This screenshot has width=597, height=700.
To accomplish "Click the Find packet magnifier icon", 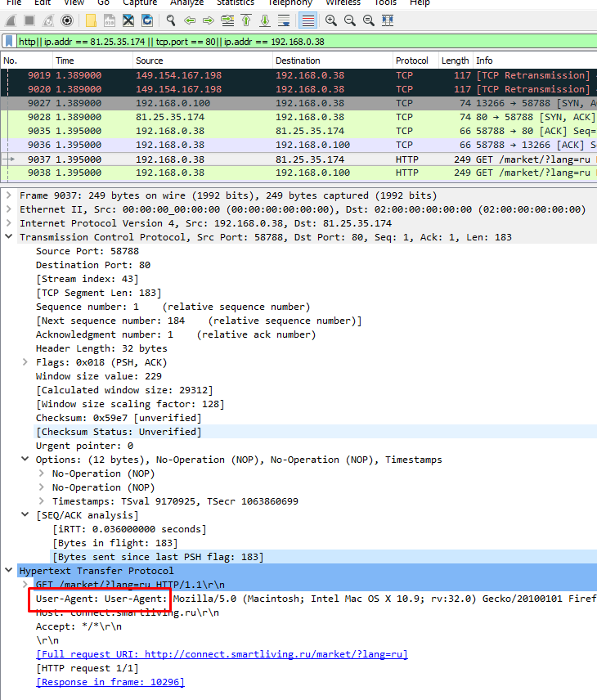I will tap(171, 20).
